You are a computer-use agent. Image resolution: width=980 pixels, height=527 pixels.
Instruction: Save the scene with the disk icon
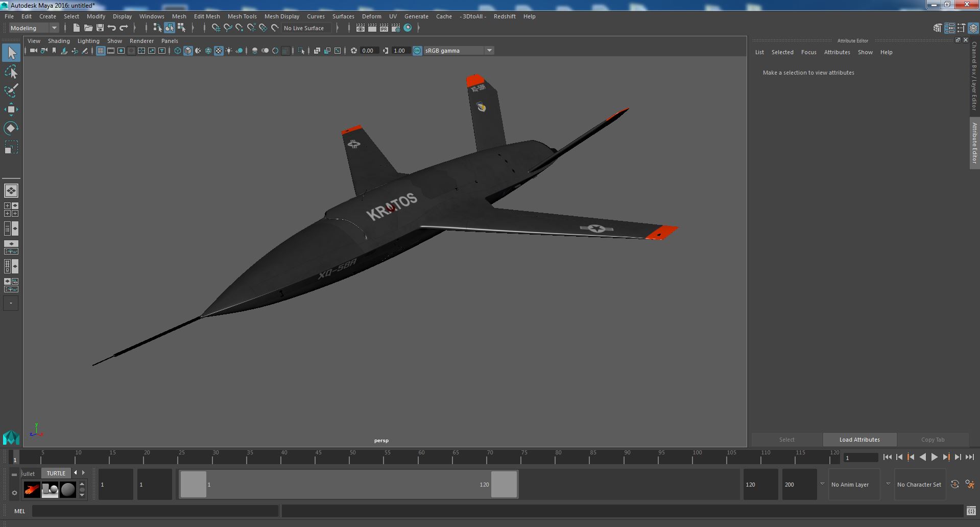[x=100, y=28]
